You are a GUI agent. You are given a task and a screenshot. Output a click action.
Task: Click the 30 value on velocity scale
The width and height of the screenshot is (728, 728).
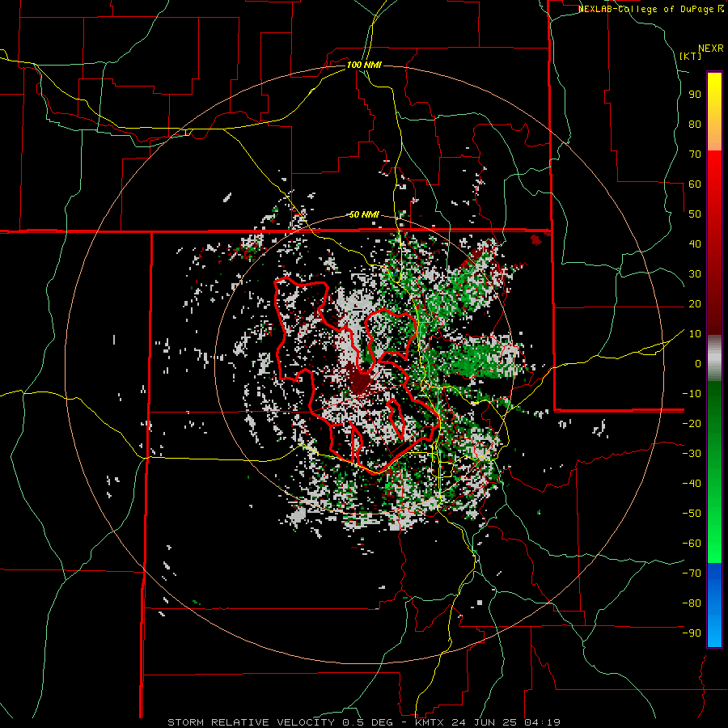[x=695, y=274]
